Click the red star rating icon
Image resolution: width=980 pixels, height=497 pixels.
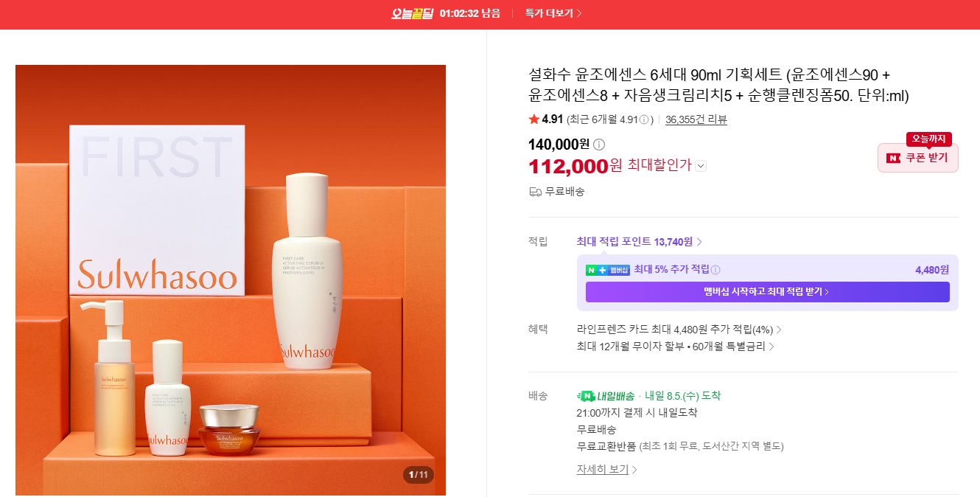(x=534, y=119)
